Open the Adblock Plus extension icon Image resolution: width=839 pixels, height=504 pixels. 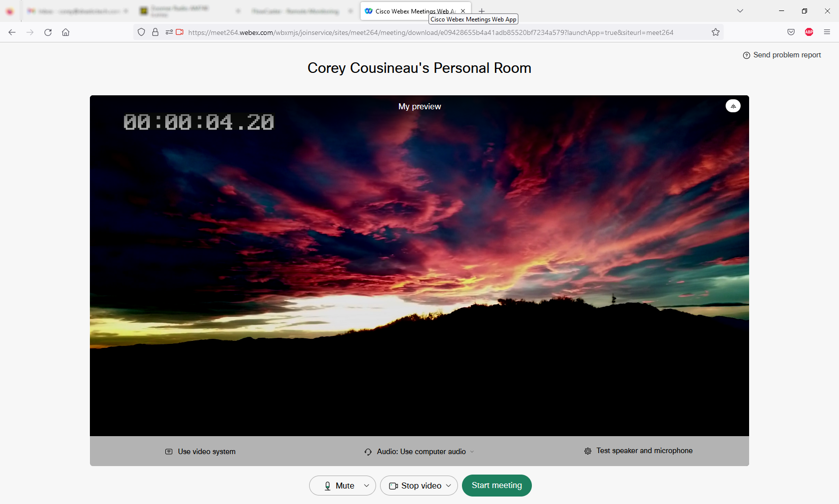point(809,32)
